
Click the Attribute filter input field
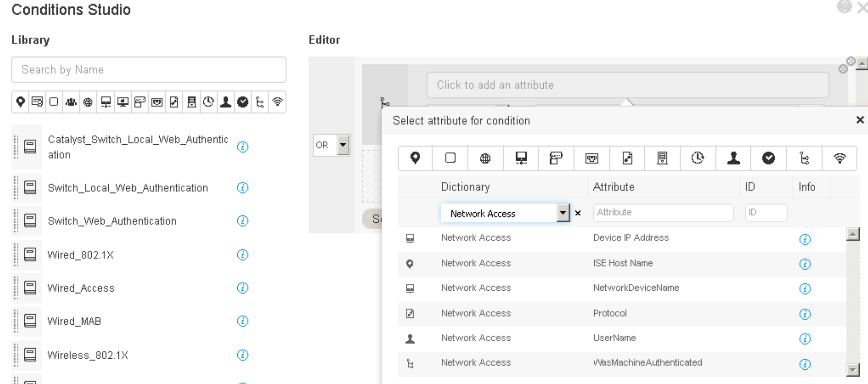tap(663, 212)
